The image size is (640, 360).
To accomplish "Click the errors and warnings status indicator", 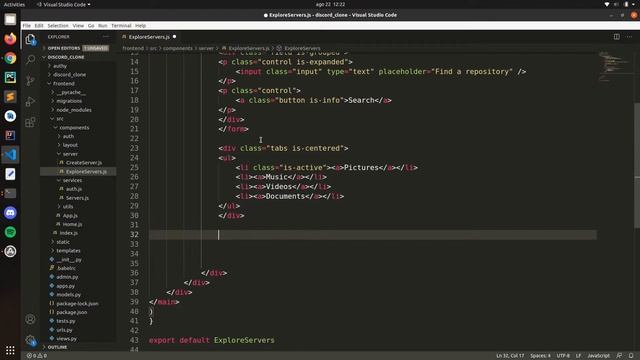I will (37, 356).
